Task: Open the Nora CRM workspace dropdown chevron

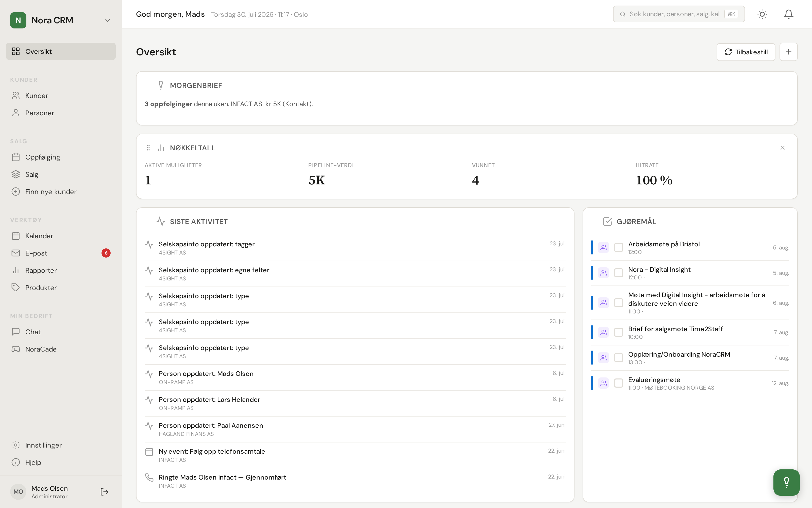Action: pyautogui.click(x=107, y=21)
